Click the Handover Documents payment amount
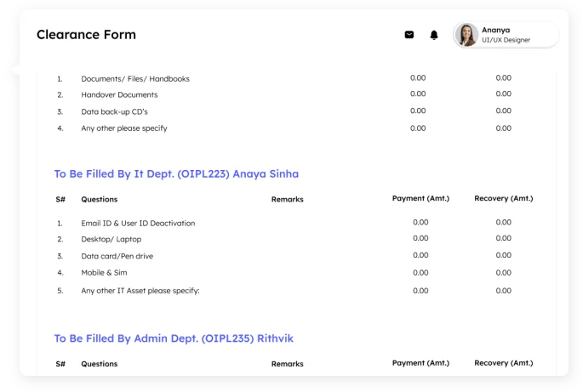 pyautogui.click(x=418, y=94)
